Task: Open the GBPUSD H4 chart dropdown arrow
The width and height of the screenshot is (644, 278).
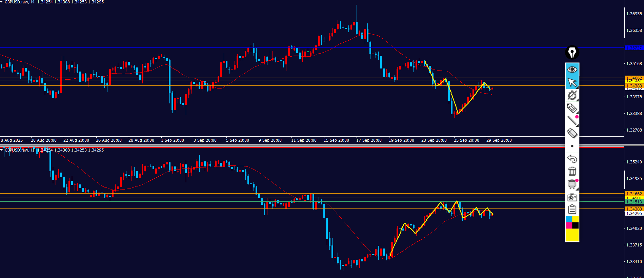Action: click(x=2, y=2)
